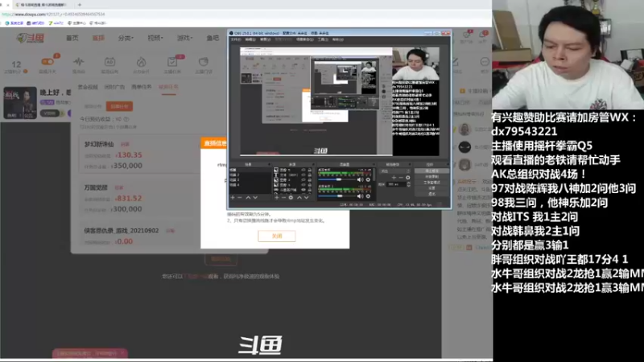Image resolution: width=644 pixels, height=362 pixels.
Task: Go to Douyu 鱼吧 nav link
Action: coord(213,38)
